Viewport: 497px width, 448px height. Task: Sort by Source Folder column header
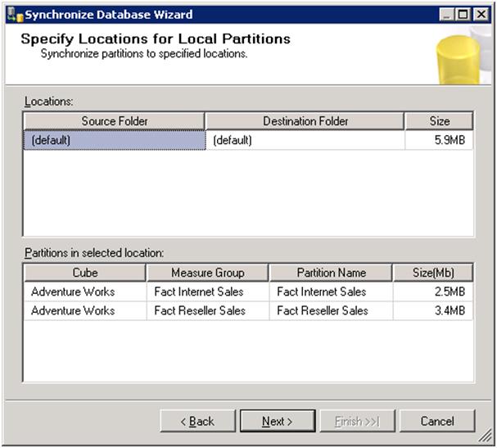click(115, 121)
